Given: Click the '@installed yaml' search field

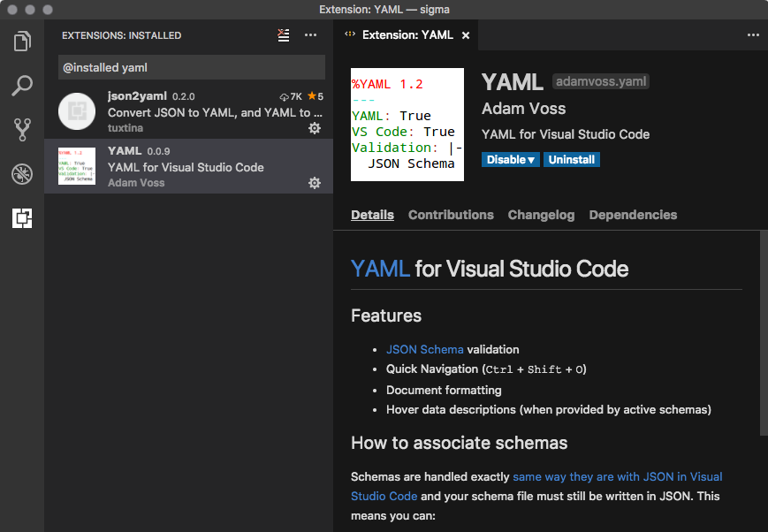Looking at the screenshot, I should (191, 67).
